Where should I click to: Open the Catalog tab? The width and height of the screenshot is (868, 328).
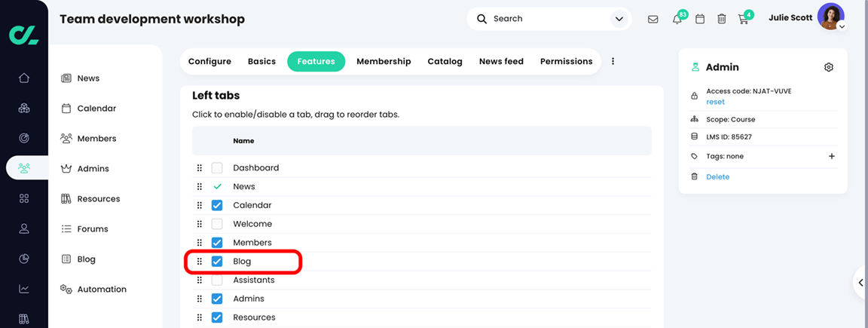[445, 62]
